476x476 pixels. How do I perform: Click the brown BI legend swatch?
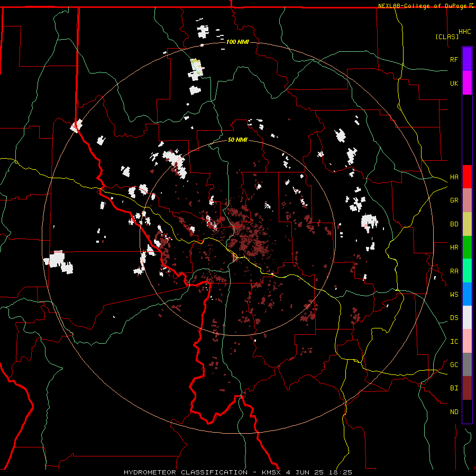click(x=467, y=388)
